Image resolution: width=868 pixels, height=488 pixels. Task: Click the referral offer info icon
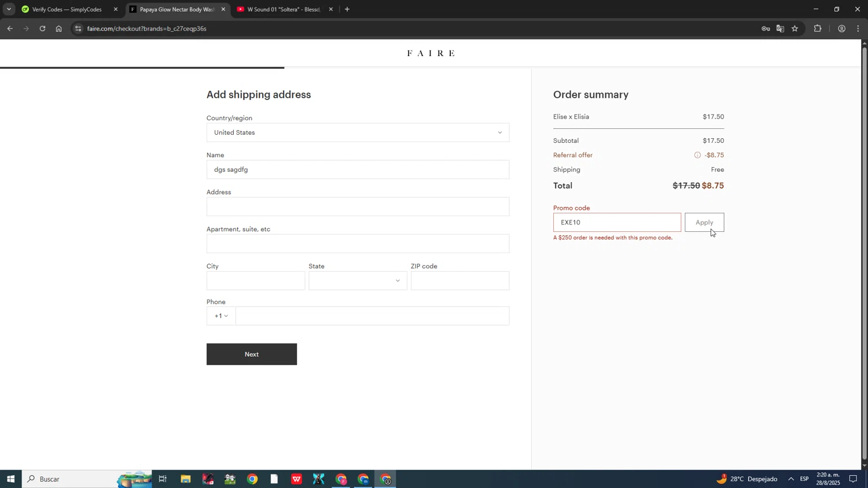point(697,155)
